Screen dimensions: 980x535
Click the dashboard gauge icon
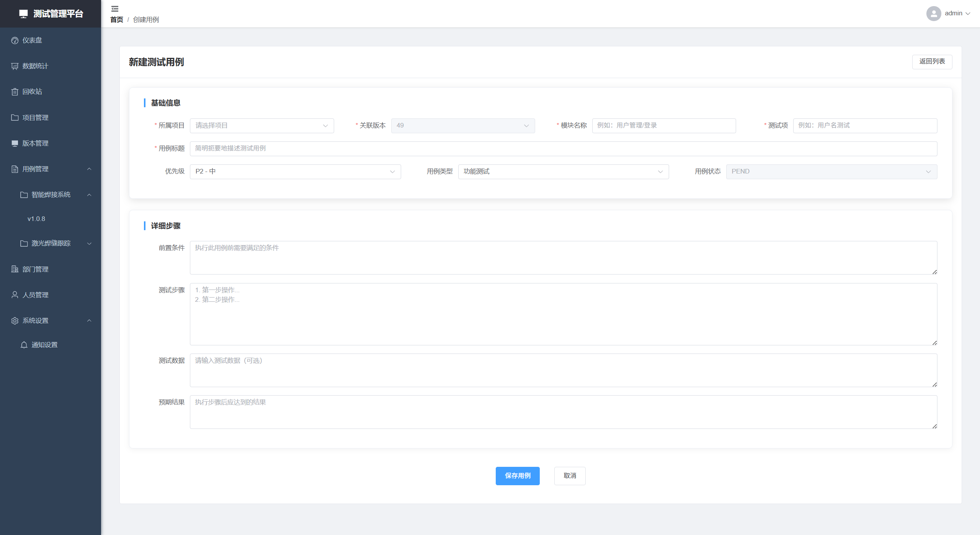pos(15,40)
